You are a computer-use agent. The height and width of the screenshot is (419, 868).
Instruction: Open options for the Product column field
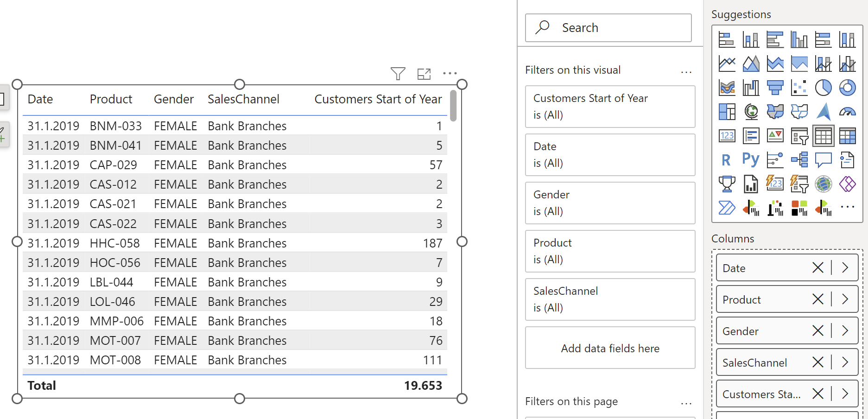point(844,299)
